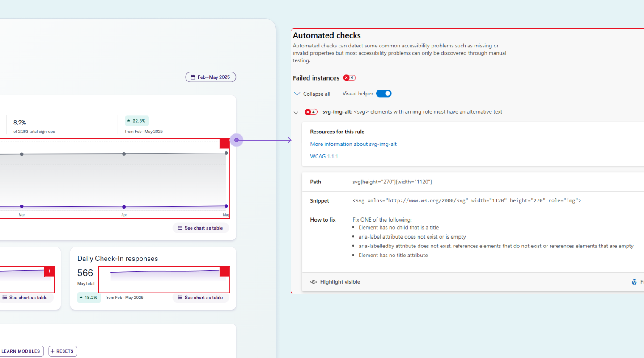Open "More information about svg-img-alt"

click(x=353, y=144)
